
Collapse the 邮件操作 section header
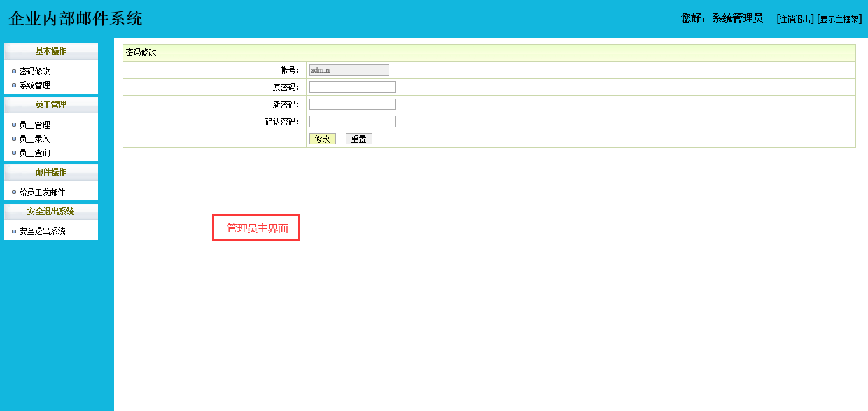click(51, 172)
